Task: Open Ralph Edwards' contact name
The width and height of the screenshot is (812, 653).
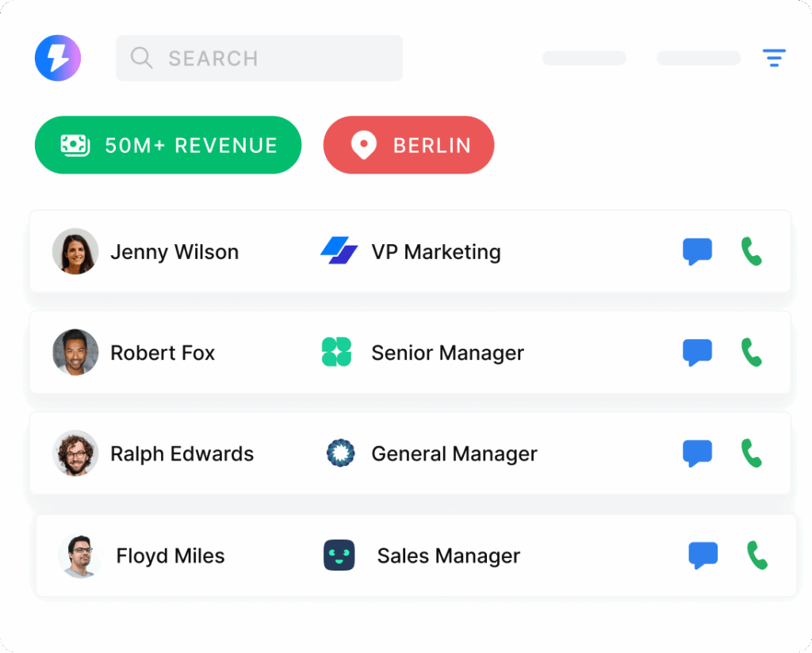Action: click(182, 453)
